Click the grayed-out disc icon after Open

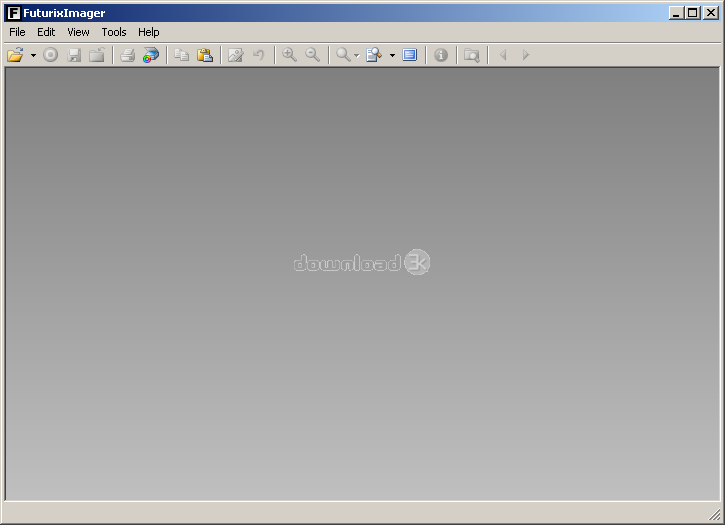pos(51,55)
